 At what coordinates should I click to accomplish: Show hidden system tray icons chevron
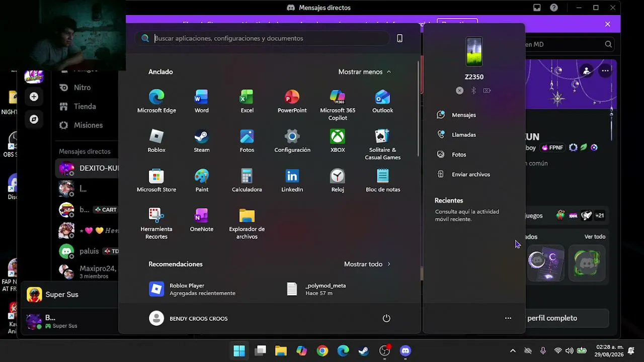click(513, 351)
